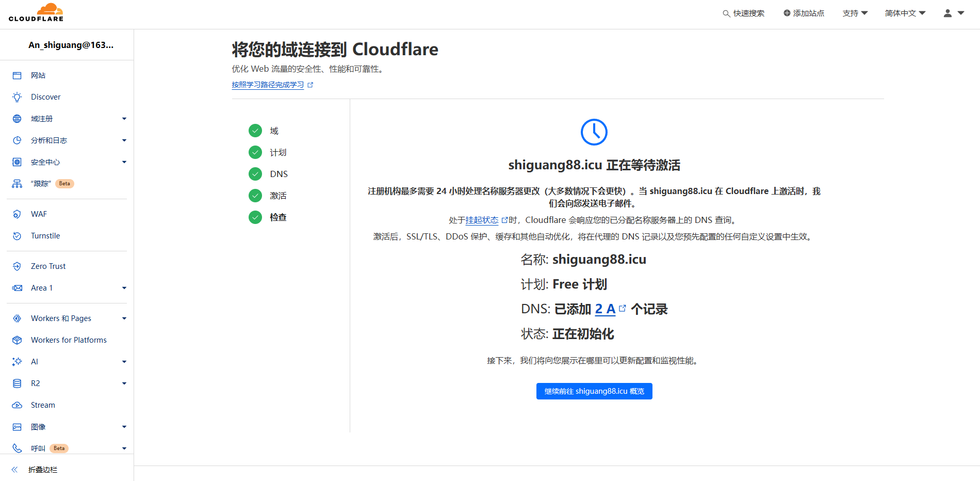The image size is (980, 481).
Task: Expand the Area 1 submenu arrow
Action: point(124,288)
